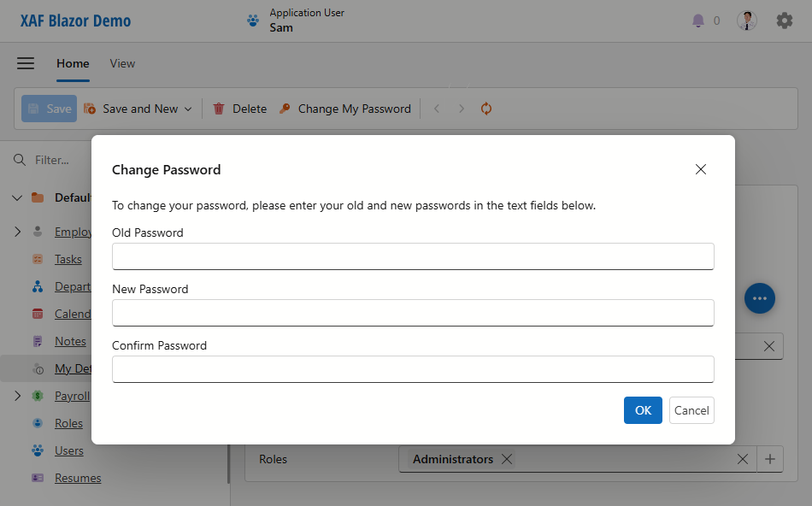Select the Home tab

click(x=73, y=63)
